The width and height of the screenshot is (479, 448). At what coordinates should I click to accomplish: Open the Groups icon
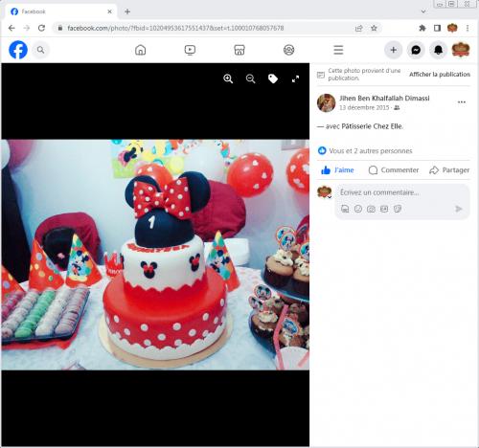coord(289,50)
